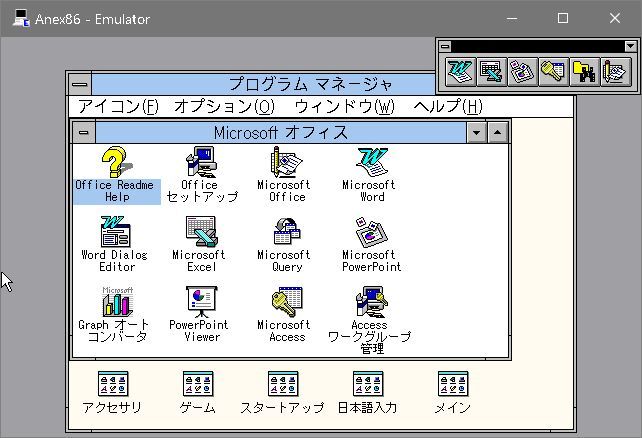This screenshot has width=642, height=438.
Task: Open the スタートアップ program group
Action: click(x=283, y=393)
